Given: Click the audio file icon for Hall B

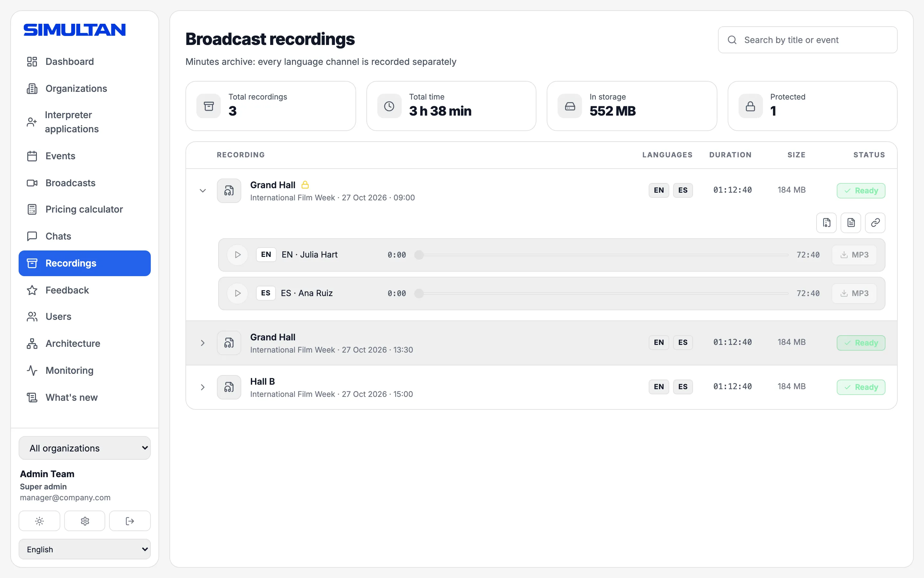Looking at the screenshot, I should [229, 387].
